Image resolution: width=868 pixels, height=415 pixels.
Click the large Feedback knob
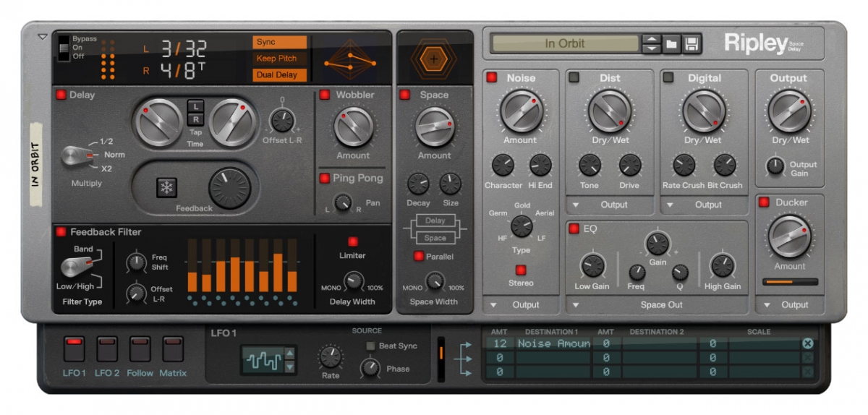pyautogui.click(x=229, y=189)
